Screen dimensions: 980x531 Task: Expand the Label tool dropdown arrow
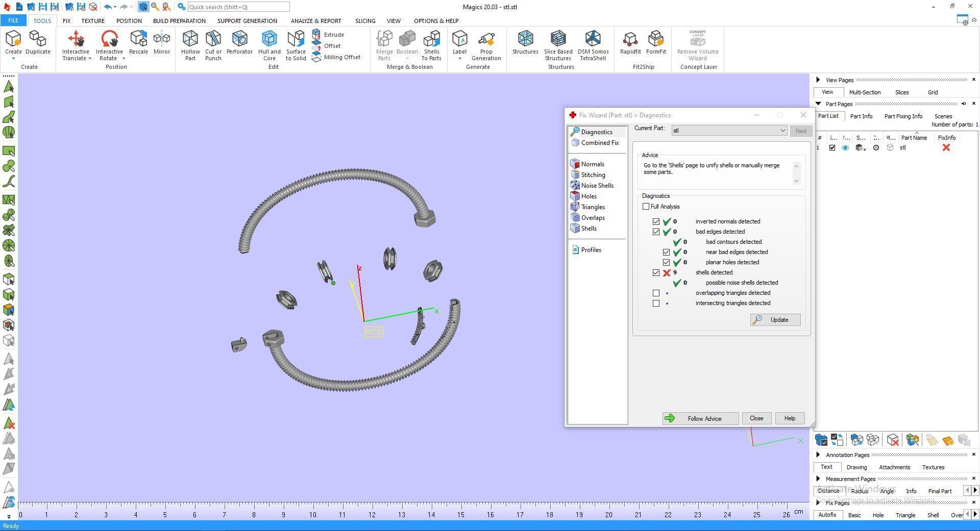(x=459, y=59)
